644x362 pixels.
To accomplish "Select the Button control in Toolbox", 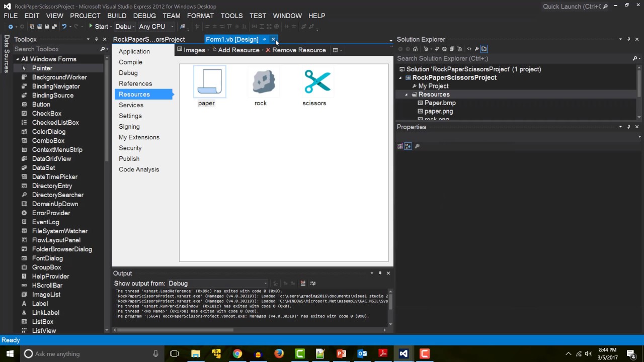I will click(41, 104).
